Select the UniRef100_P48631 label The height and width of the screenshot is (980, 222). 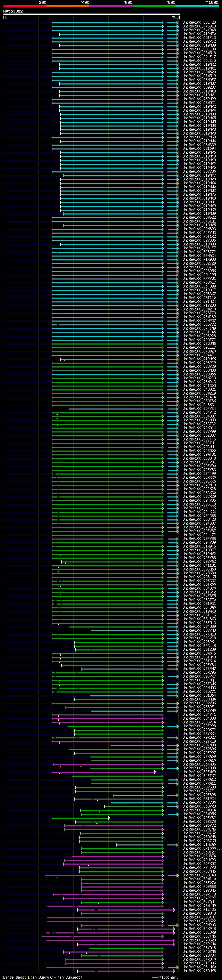199,405
